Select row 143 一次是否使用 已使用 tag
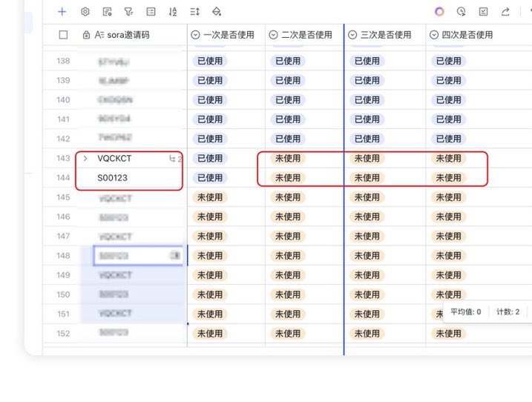 click(x=210, y=159)
